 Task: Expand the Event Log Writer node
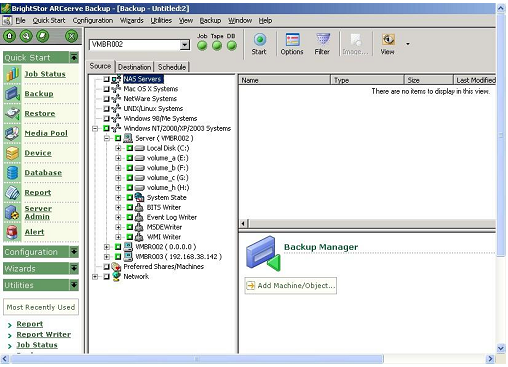(118, 217)
